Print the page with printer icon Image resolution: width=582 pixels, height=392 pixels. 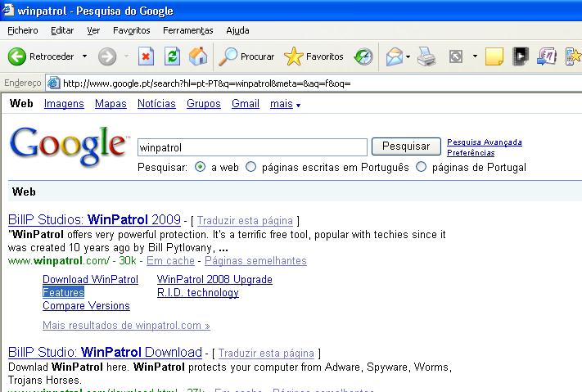(x=426, y=56)
